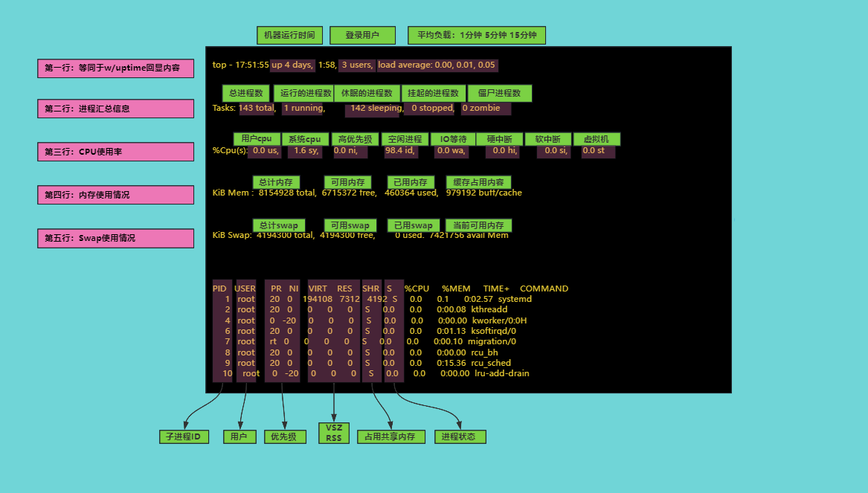
Task: Select the 优先级 label
Action: pos(285,436)
